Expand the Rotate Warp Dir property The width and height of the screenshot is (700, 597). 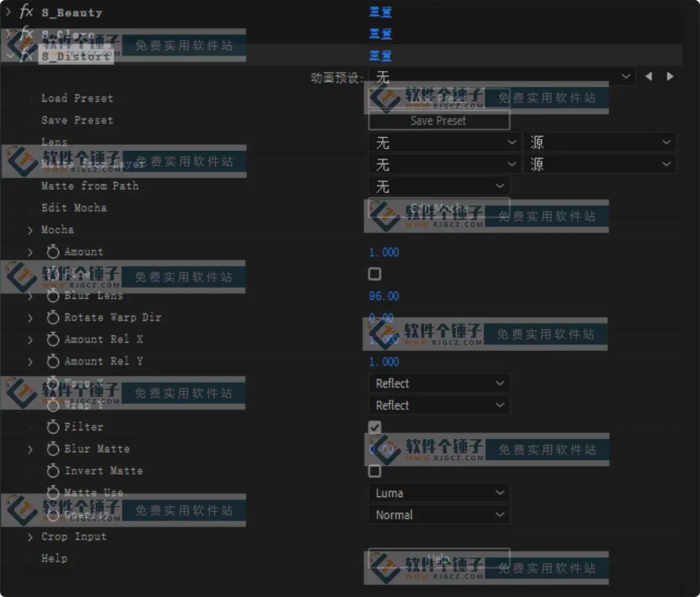(30, 318)
